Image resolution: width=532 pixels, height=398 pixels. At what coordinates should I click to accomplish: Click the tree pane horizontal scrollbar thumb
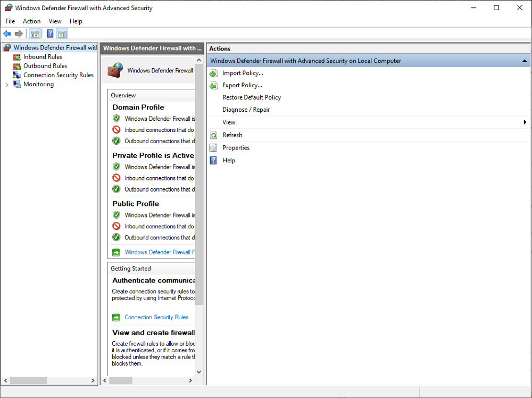click(29, 380)
